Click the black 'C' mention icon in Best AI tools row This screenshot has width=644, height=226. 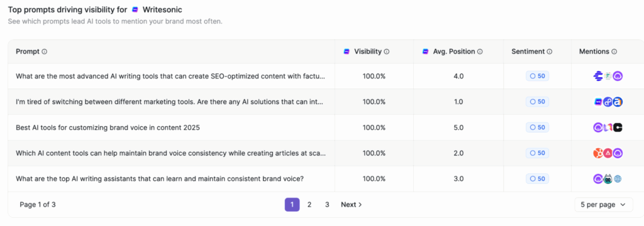(x=618, y=127)
